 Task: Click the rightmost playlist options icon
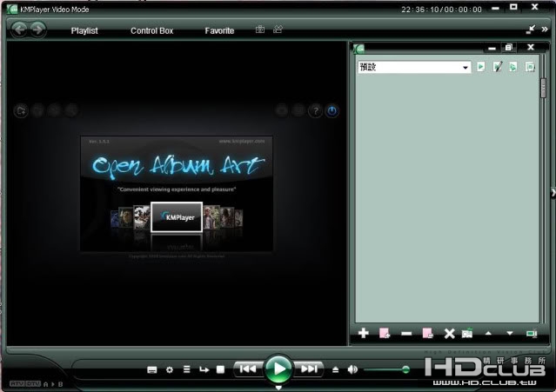tap(530, 67)
